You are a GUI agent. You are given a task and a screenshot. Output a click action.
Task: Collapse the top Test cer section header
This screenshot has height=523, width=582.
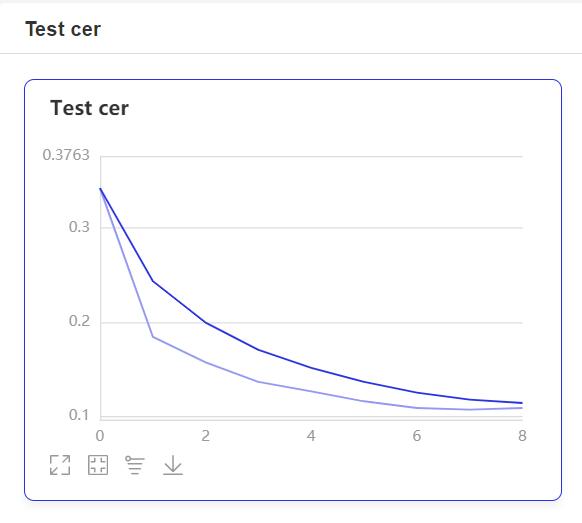click(63, 29)
